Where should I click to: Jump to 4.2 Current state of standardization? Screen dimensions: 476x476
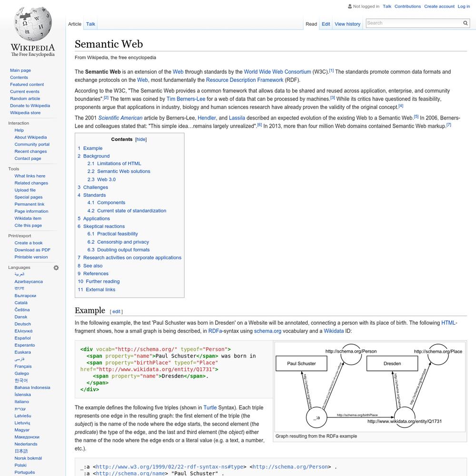127,211
